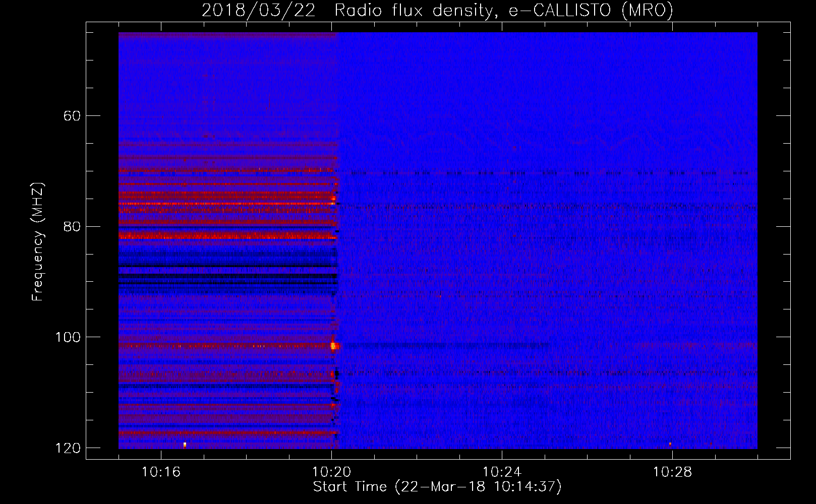
Task: Click the 60 frequency tick label
Action: 72,116
